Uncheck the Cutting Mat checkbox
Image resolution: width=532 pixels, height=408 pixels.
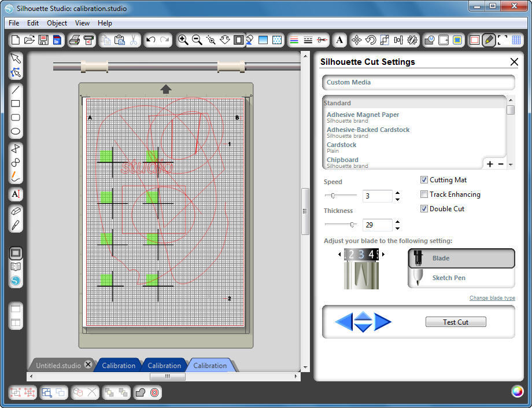coord(424,179)
